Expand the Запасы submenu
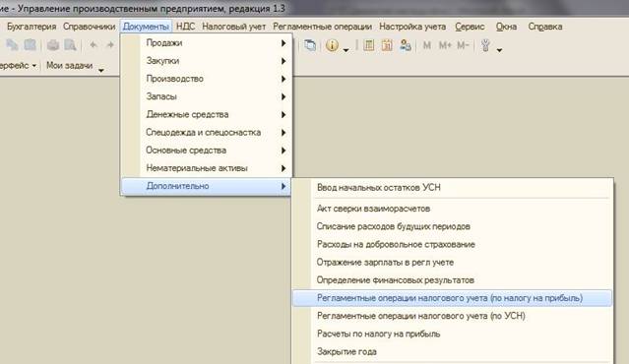Viewport: 629px width, 364px height. tap(207, 96)
